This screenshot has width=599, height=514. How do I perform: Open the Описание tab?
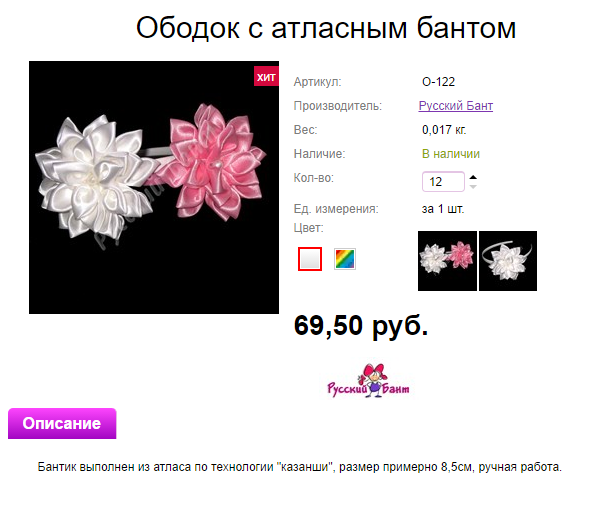click(x=62, y=423)
